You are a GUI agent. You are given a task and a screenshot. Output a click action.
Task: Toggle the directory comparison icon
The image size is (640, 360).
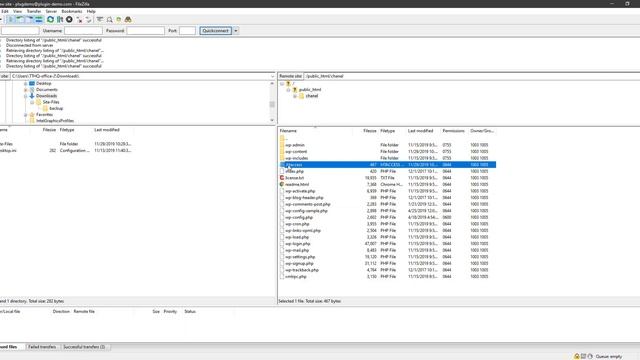[109, 19]
